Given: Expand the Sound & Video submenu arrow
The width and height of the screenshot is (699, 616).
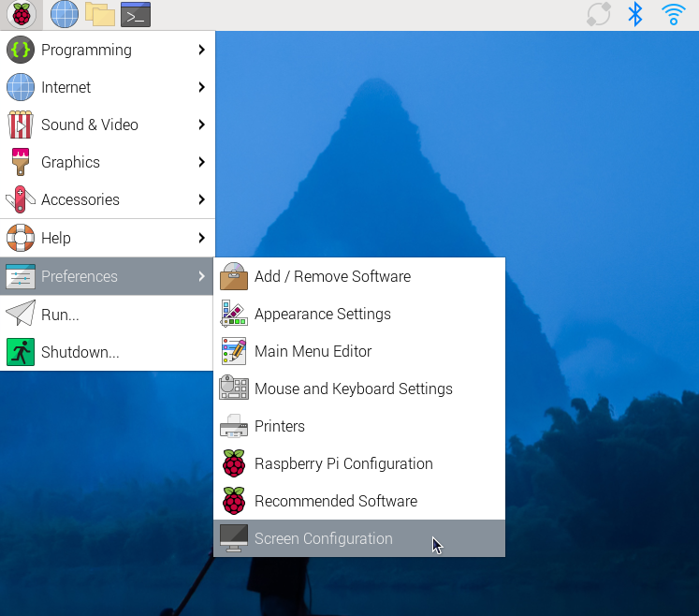Looking at the screenshot, I should (x=201, y=125).
